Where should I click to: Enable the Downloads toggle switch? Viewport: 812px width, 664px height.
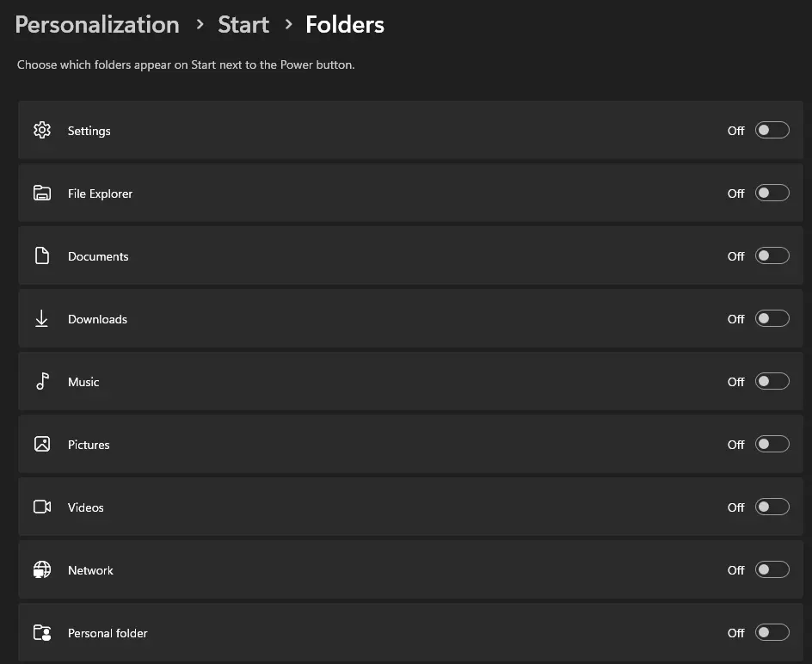[x=772, y=318]
